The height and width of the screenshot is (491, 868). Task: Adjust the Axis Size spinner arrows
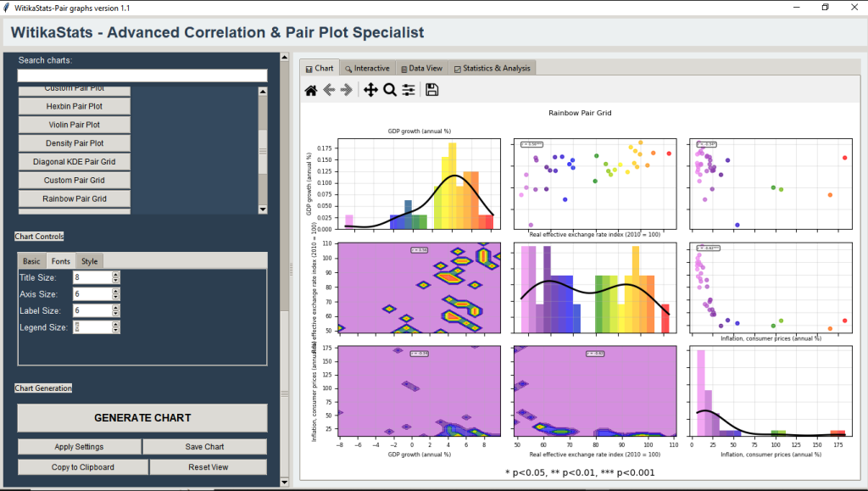point(115,294)
